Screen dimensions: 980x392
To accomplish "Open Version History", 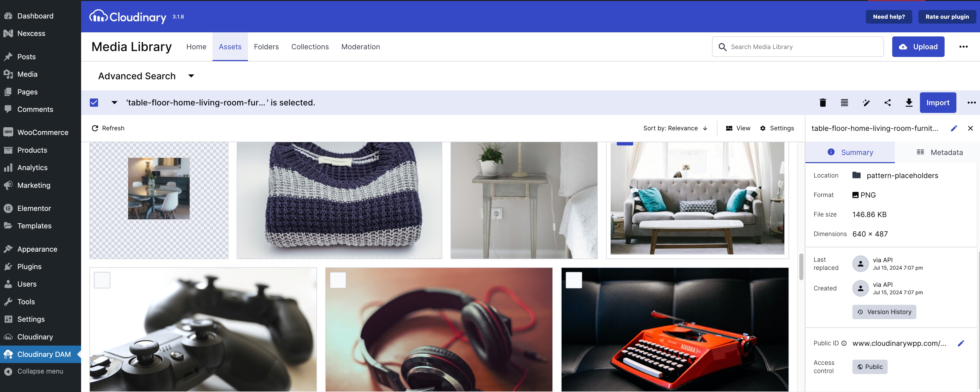I will point(884,312).
